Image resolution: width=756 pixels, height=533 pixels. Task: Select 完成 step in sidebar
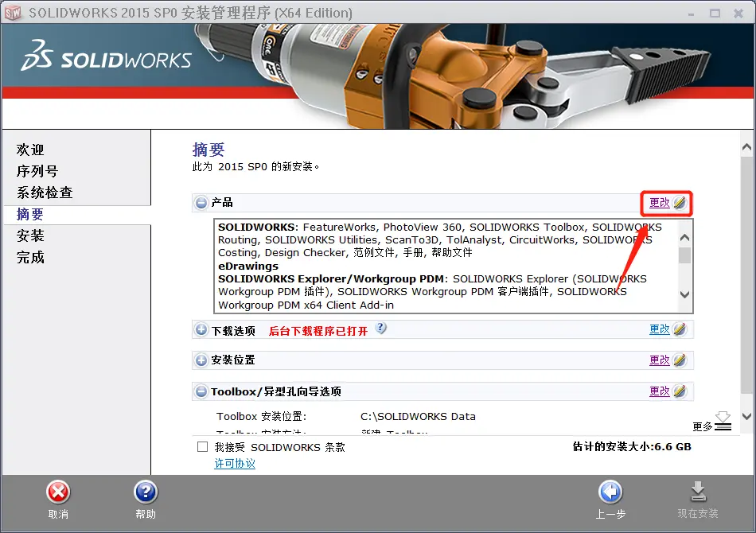click(x=30, y=257)
